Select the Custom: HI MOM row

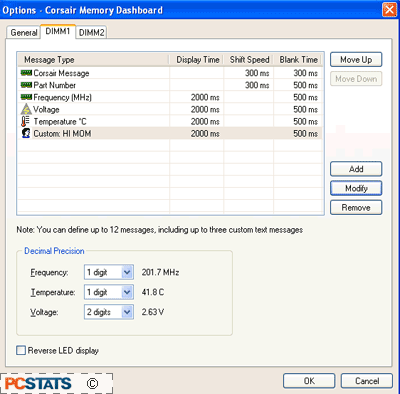(x=170, y=133)
